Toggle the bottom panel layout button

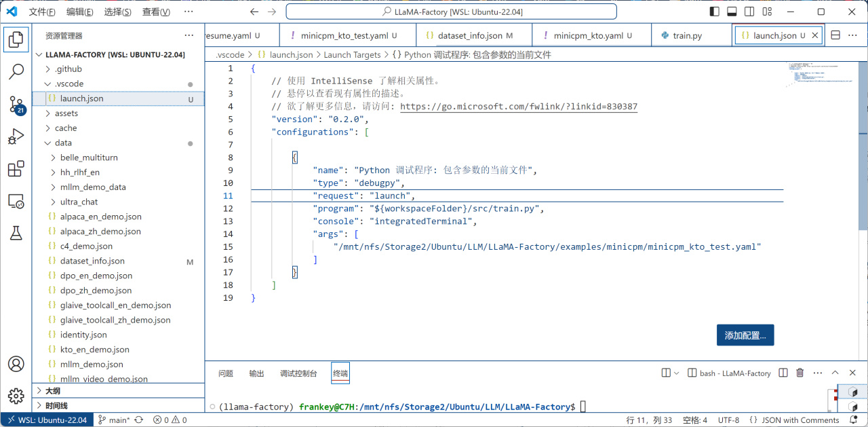coord(732,12)
